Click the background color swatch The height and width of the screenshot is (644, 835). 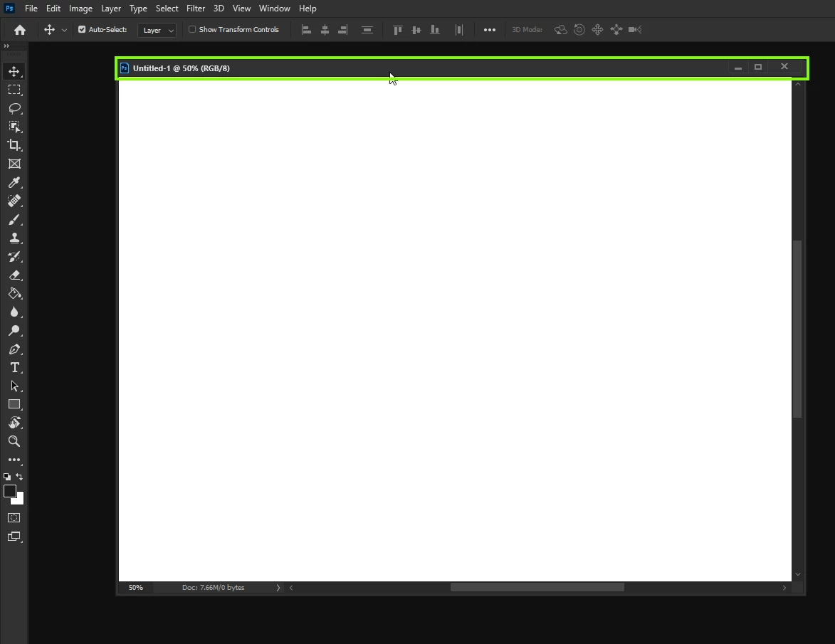20,500
